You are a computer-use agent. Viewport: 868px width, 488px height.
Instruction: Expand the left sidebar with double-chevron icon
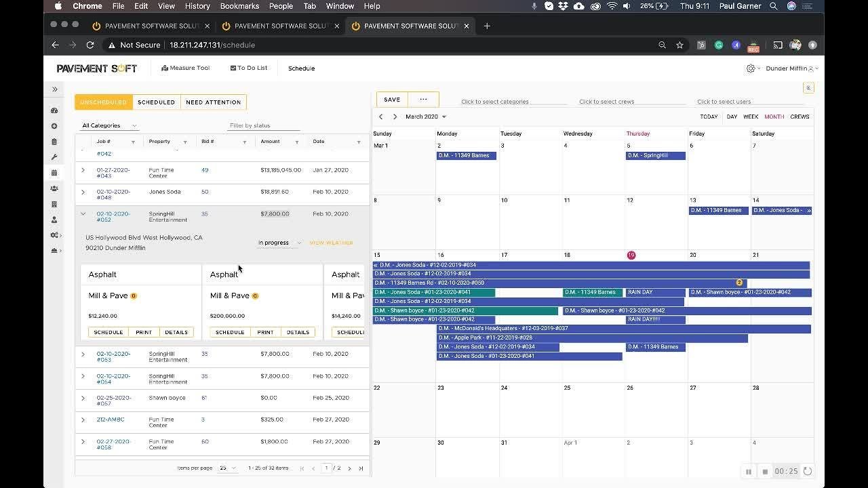pos(55,89)
